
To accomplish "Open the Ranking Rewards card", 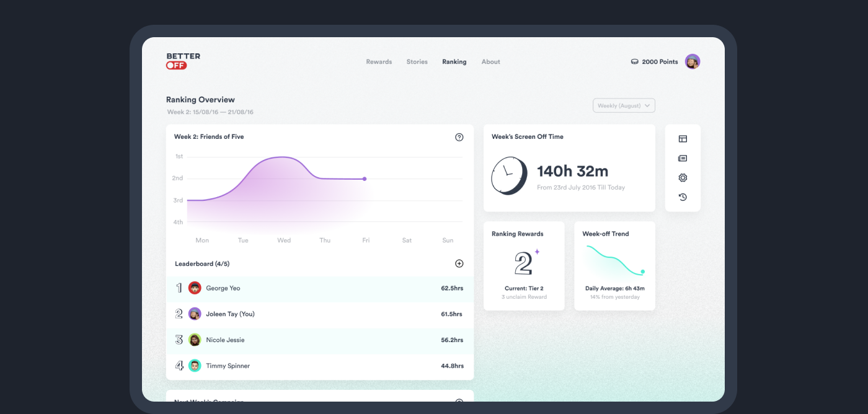I will point(524,266).
